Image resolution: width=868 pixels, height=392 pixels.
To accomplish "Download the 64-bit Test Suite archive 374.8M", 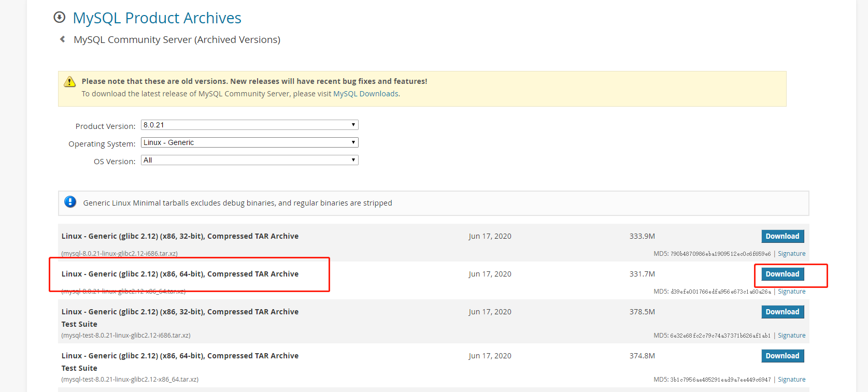I will [x=782, y=356].
